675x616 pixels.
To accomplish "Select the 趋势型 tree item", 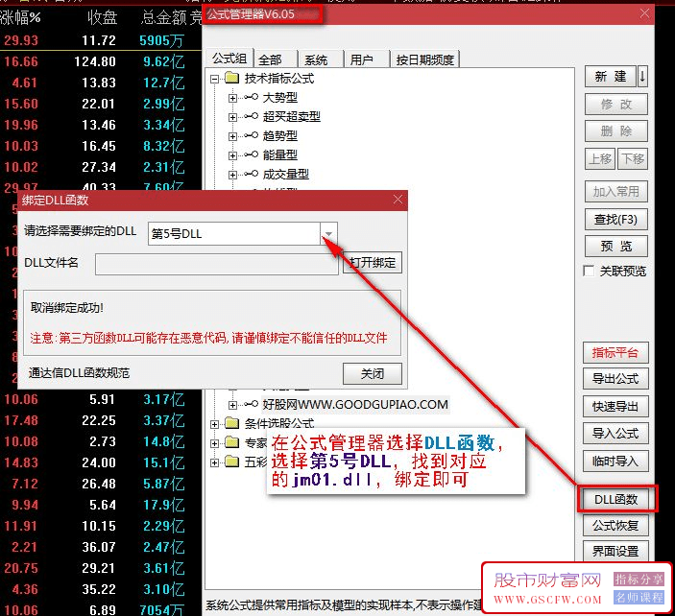I will [x=279, y=136].
